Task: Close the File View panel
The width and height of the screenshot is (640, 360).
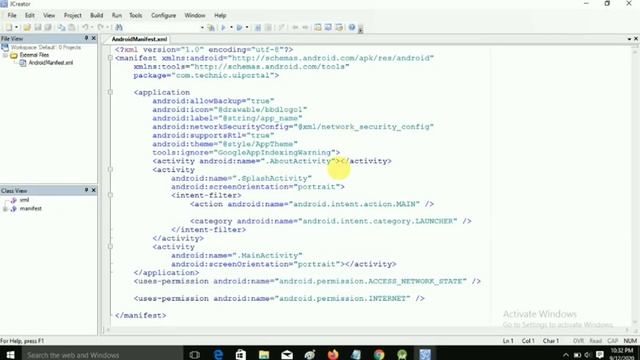Action: click(93, 38)
